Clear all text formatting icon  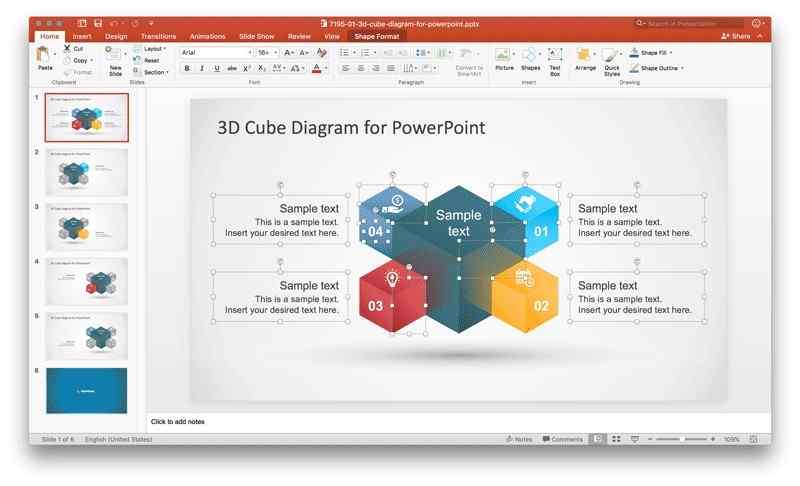tap(321, 53)
